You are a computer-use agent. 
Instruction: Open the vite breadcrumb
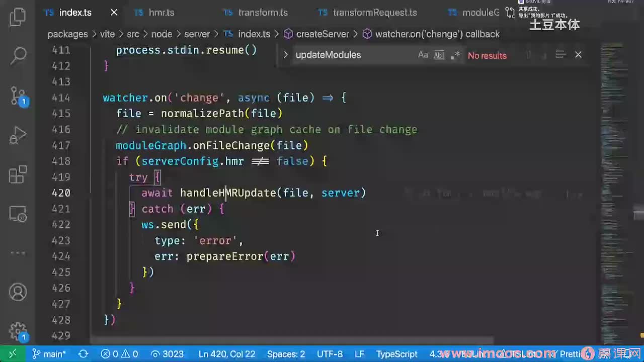tap(107, 34)
